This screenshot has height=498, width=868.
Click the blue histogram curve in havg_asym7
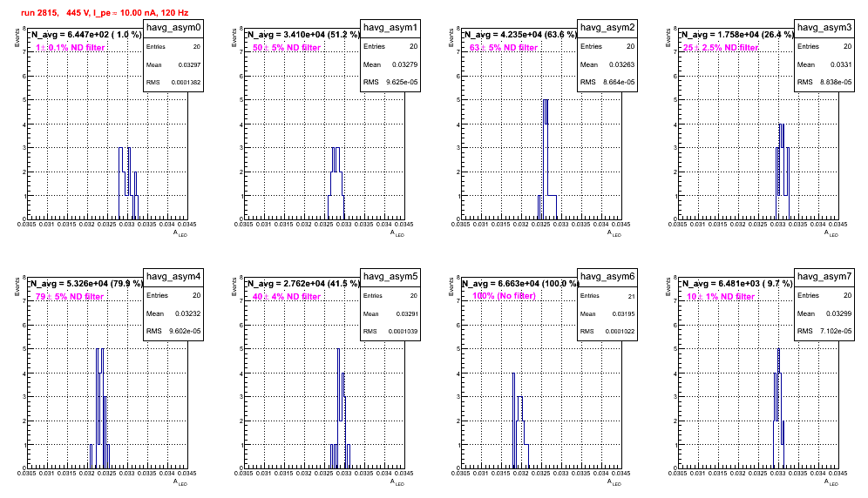(778, 408)
